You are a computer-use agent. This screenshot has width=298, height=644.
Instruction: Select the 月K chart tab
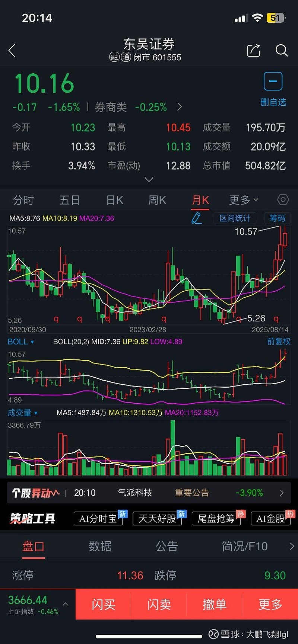(200, 200)
